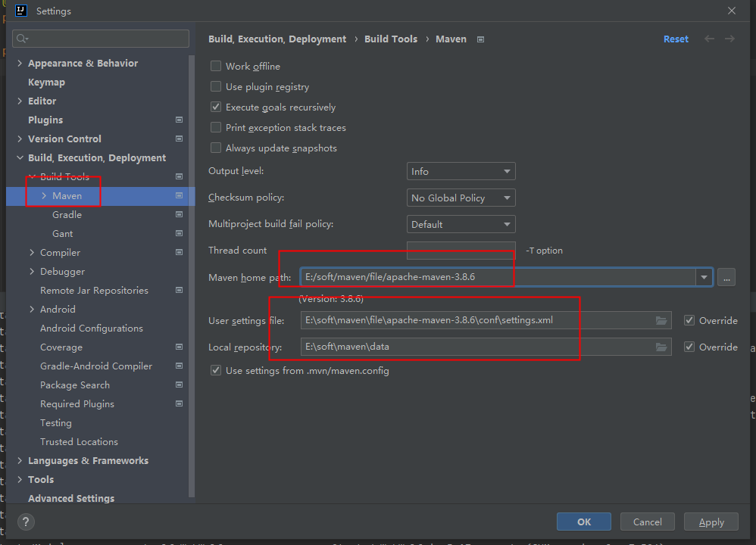This screenshot has height=545, width=756.
Task: Open Multiproject build fail policy dropdown
Action: click(461, 225)
